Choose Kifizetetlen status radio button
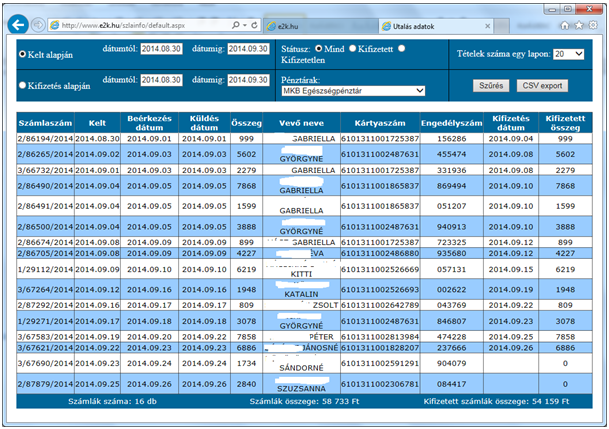Viewport: 609px width, 429px height. click(x=402, y=49)
